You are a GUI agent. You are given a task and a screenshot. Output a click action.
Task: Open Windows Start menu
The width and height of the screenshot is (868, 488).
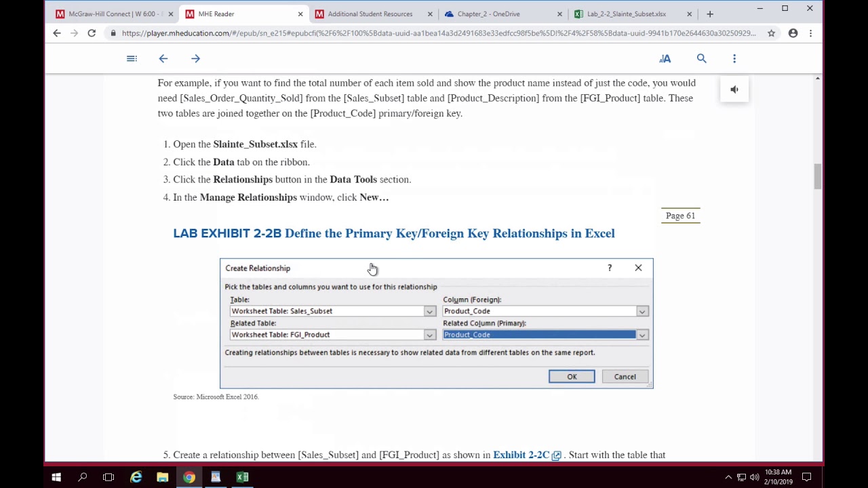(x=56, y=477)
